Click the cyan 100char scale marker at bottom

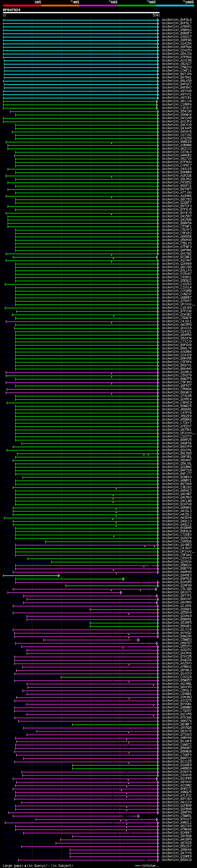click(137, 865)
